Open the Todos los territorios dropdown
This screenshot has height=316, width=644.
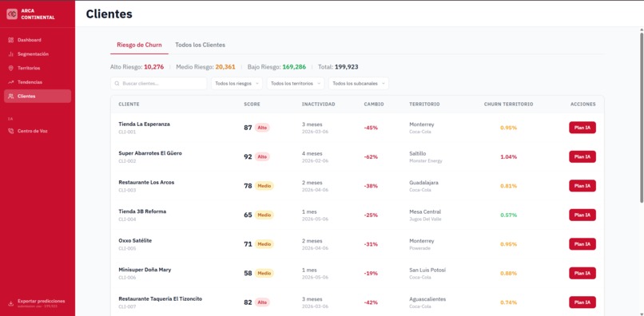tap(296, 83)
